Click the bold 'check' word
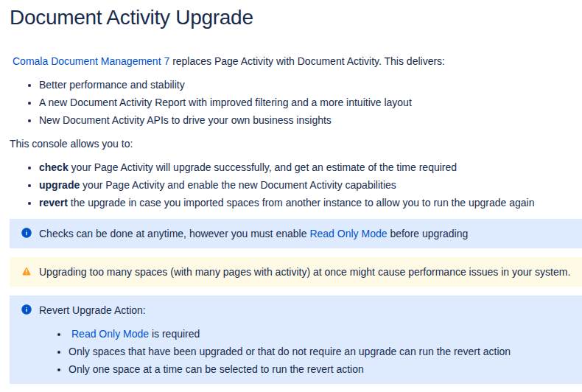Screen dimensions: 582x392 53,167
